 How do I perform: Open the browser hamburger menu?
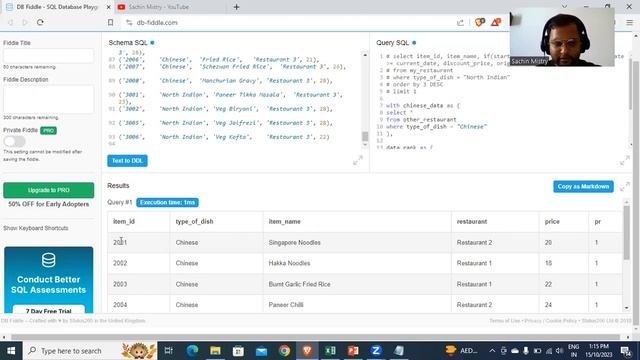coord(629,22)
